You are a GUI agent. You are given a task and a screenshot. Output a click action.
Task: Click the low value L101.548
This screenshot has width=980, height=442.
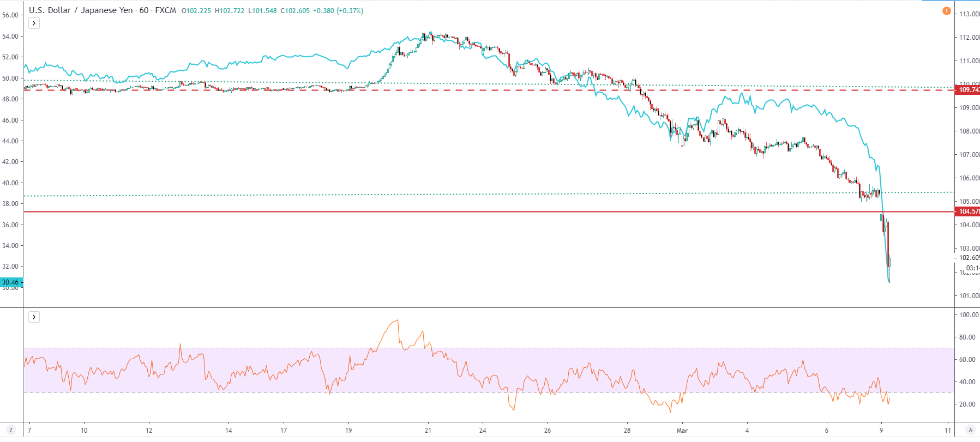(262, 11)
